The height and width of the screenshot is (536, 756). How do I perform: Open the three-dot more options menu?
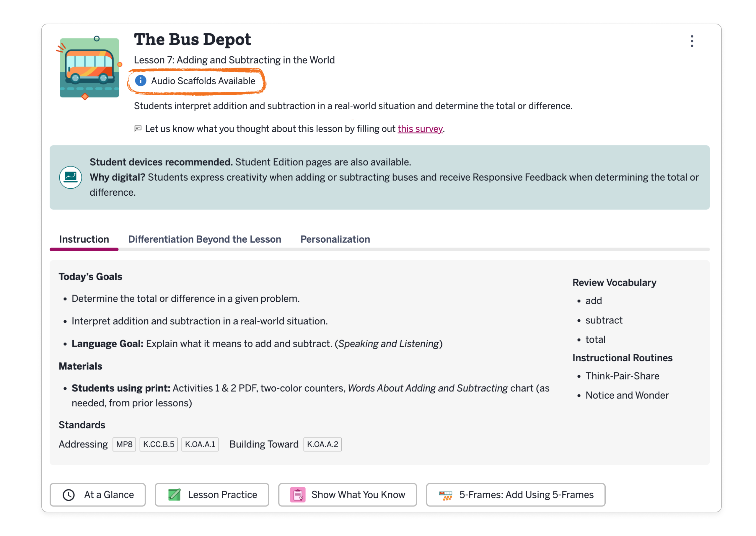click(x=692, y=41)
